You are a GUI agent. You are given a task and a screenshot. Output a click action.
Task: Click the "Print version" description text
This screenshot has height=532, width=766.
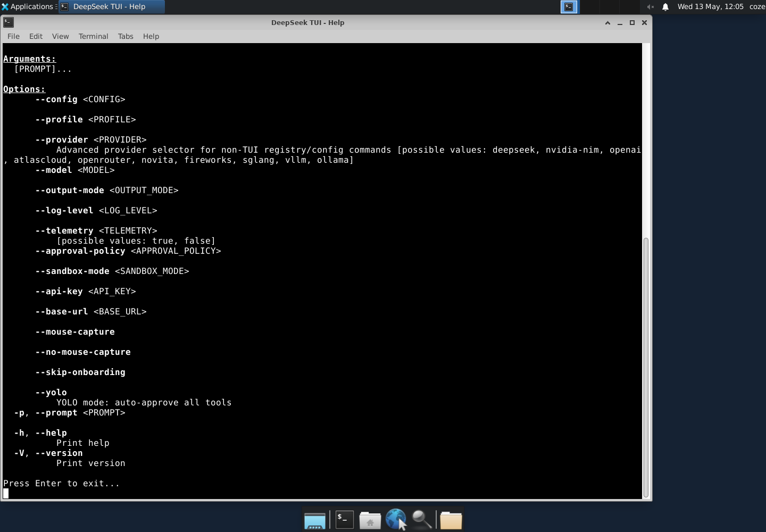tap(91, 463)
